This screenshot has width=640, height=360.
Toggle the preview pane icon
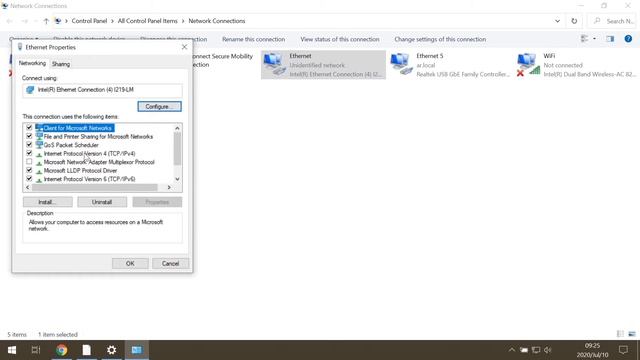[x=610, y=39]
